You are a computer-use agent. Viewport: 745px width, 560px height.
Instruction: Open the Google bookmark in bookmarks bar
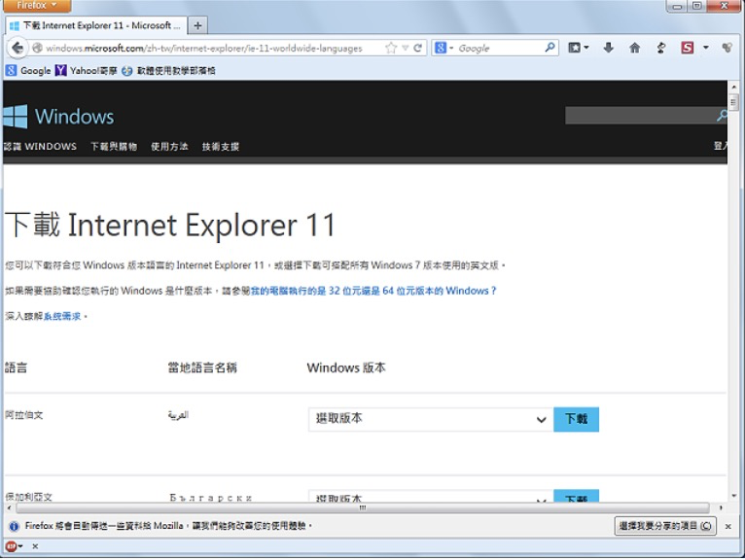click(28, 71)
